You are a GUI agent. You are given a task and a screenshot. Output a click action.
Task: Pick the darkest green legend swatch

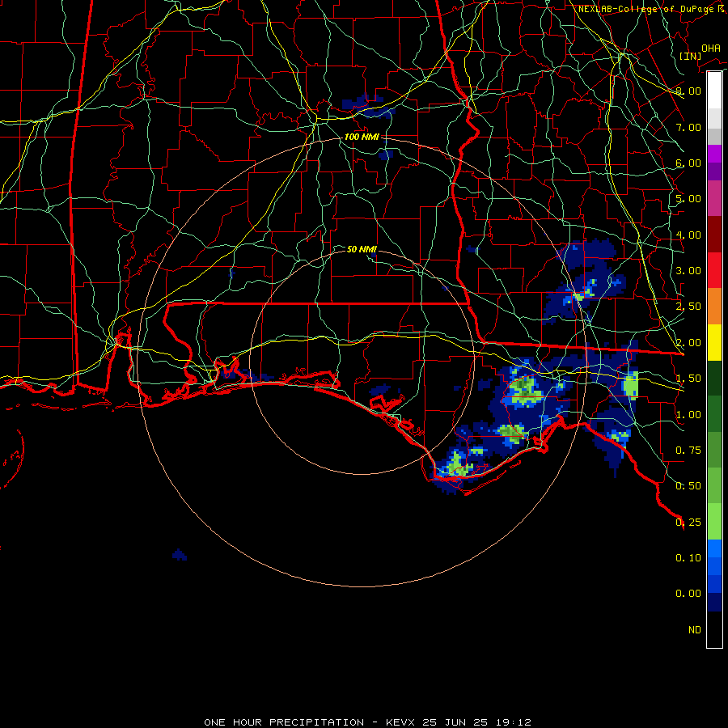pyautogui.click(x=714, y=378)
